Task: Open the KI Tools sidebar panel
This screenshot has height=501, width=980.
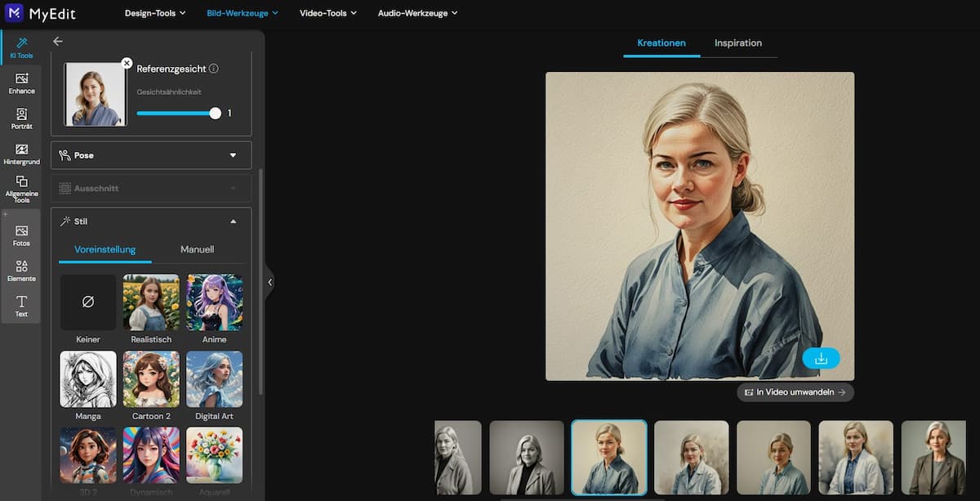Action: coord(21,47)
